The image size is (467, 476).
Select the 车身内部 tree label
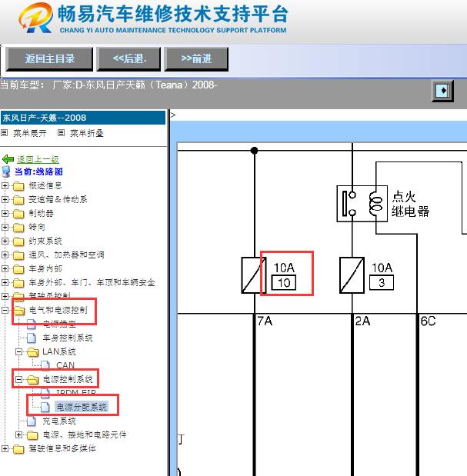(x=45, y=268)
